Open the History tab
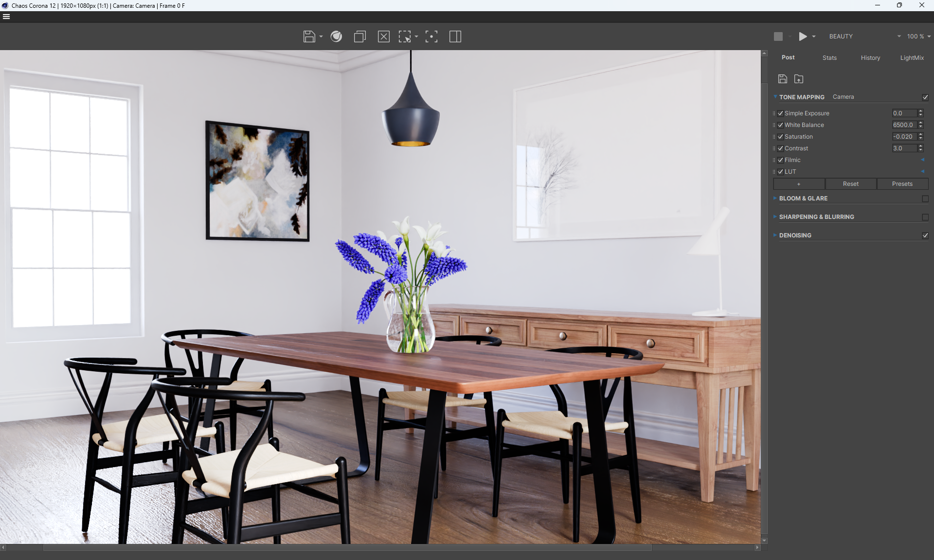The image size is (934, 560). tap(870, 58)
